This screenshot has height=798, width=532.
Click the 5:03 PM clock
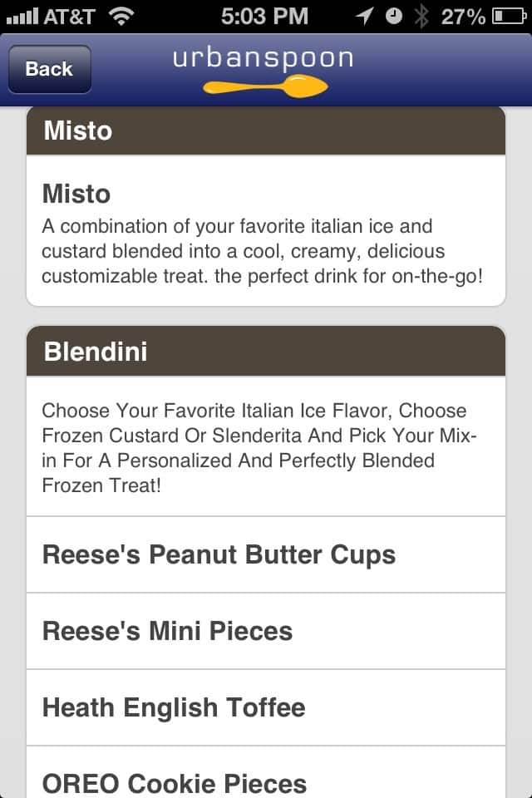click(x=264, y=16)
